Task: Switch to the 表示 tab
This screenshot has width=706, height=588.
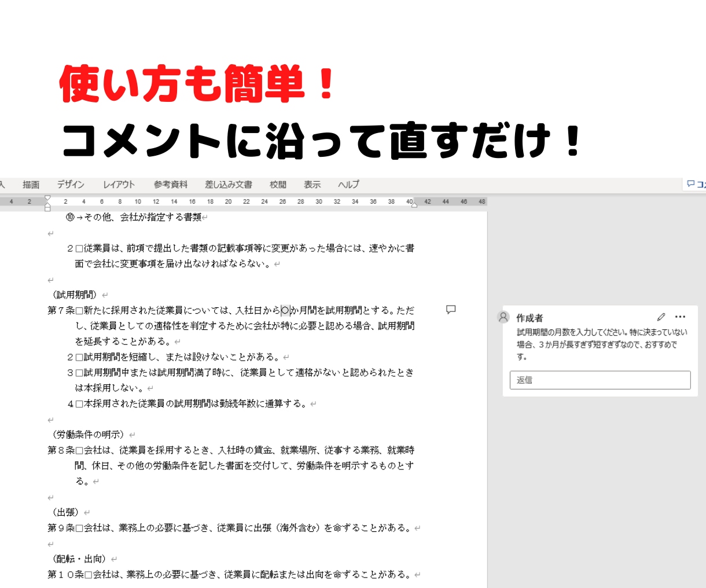Action: click(312, 185)
